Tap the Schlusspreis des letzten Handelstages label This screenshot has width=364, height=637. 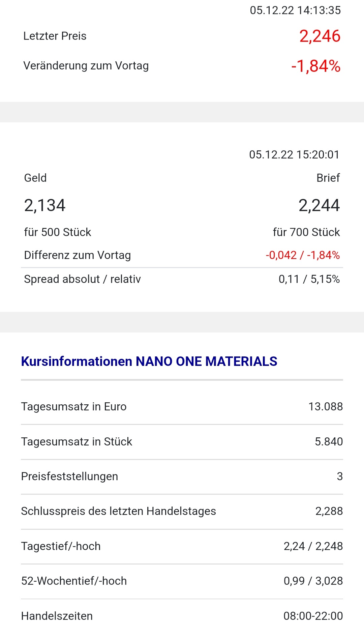coord(118,511)
